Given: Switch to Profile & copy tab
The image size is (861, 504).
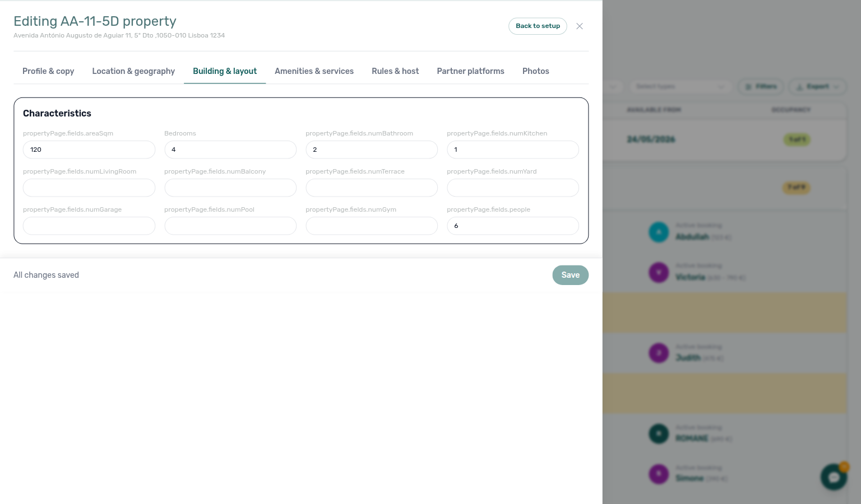Looking at the screenshot, I should pos(48,71).
